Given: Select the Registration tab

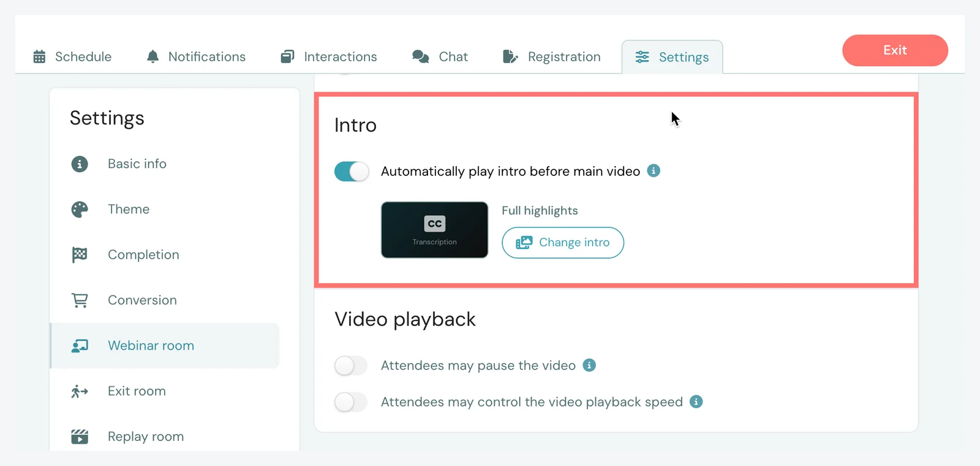Looking at the screenshot, I should (x=551, y=56).
